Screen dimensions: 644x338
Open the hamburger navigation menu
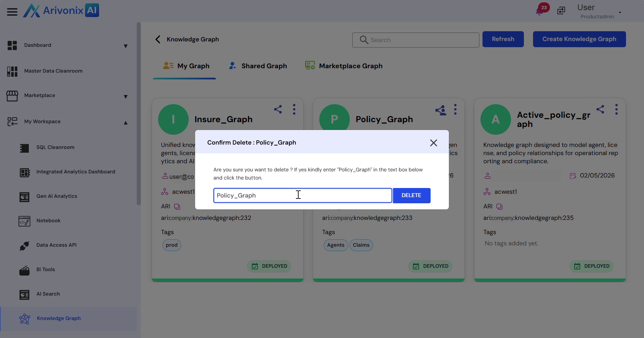(x=12, y=12)
